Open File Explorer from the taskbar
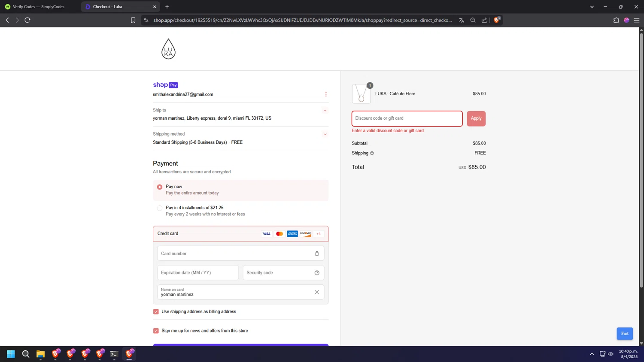 click(40, 354)
